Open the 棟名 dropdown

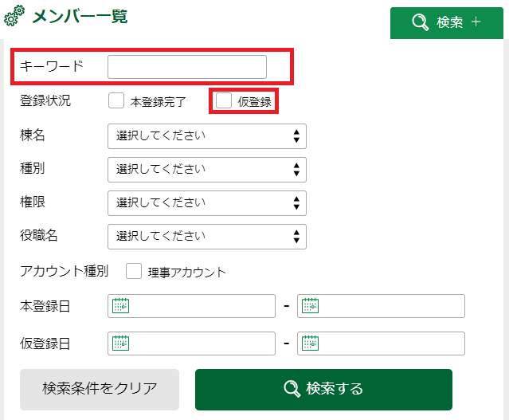(207, 135)
